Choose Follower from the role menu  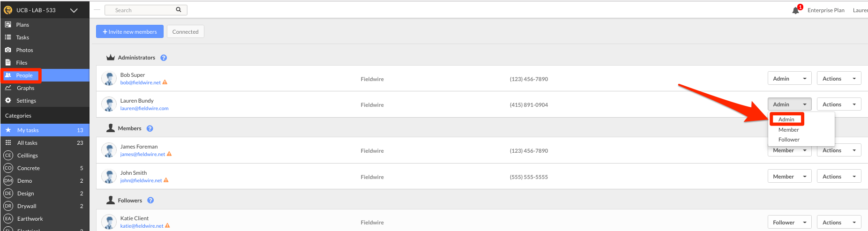[789, 140]
